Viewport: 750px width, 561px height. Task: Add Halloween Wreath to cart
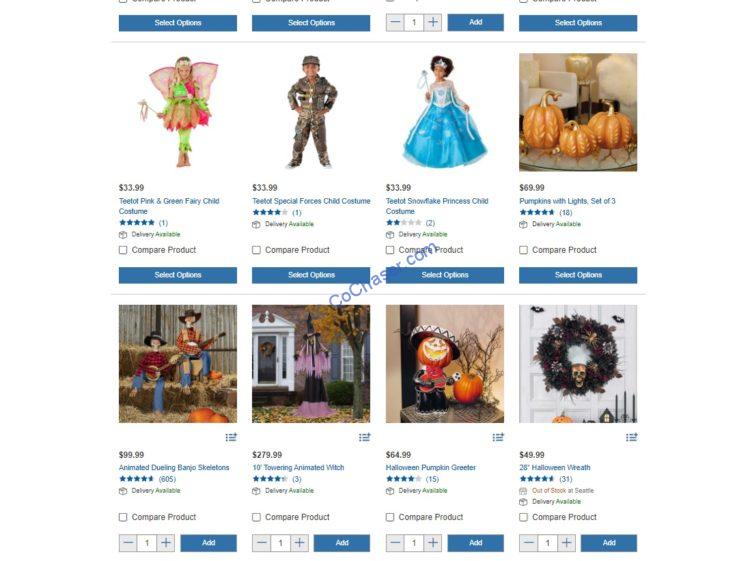click(609, 543)
